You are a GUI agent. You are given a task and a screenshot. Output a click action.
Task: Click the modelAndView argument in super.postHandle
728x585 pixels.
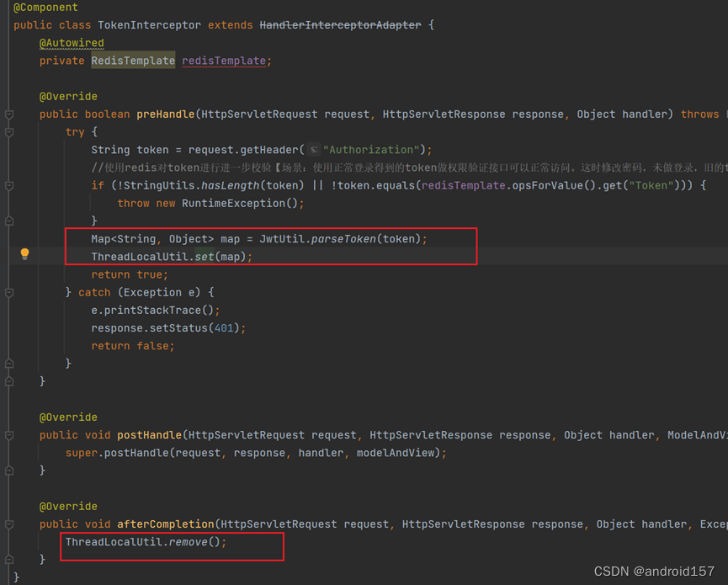tap(395, 453)
